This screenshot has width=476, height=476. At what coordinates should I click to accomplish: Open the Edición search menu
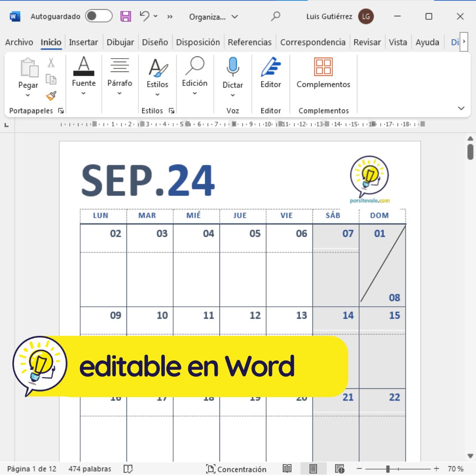click(195, 76)
